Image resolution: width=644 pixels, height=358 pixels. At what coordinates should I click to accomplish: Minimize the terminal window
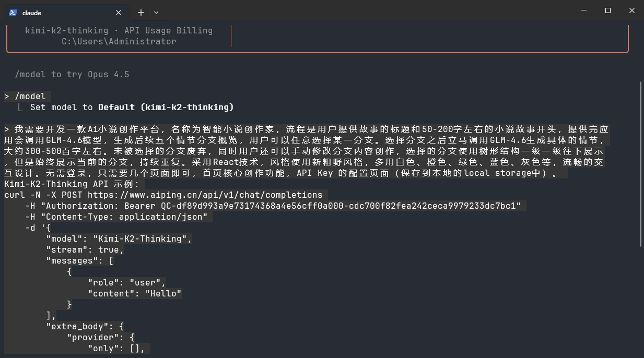[x=584, y=10]
